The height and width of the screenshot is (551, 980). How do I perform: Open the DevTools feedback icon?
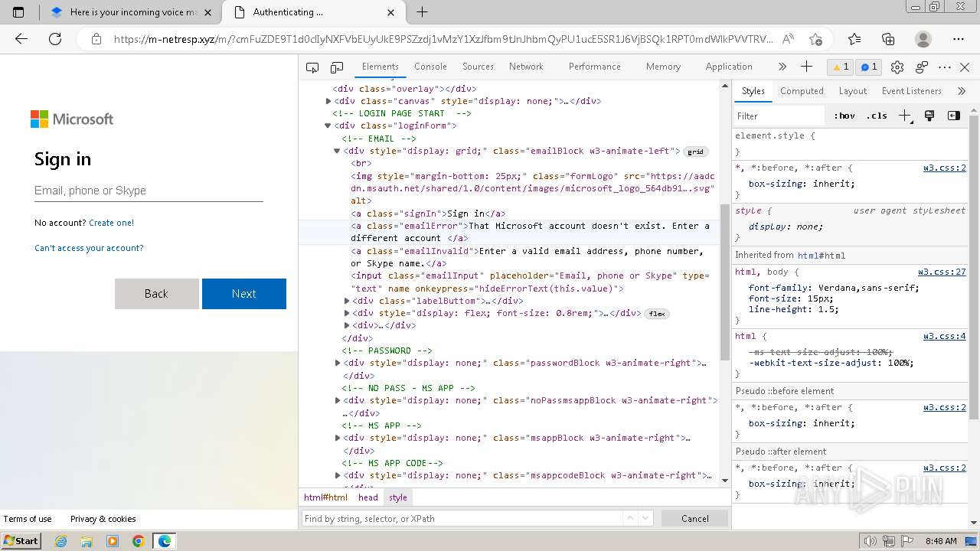tap(922, 67)
